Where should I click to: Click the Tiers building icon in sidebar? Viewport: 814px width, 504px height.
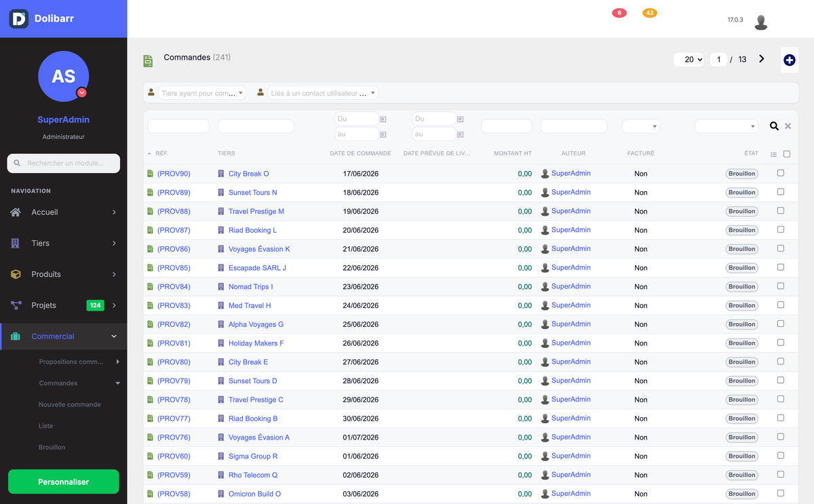pos(16,244)
